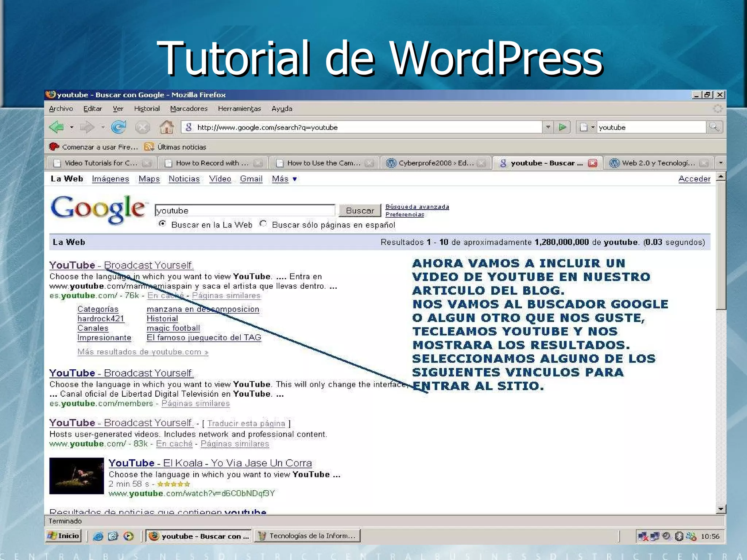Open the Preferencias link
747x560 pixels.
[405, 215]
